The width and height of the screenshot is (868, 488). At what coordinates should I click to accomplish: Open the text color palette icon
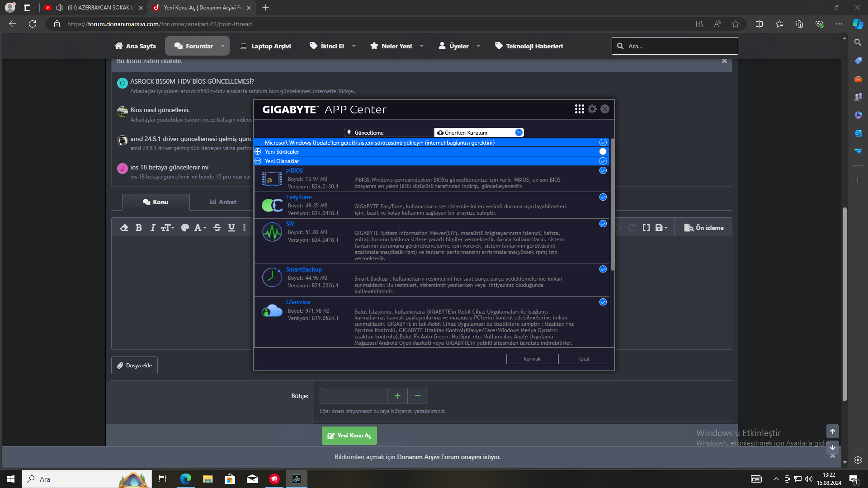point(185,228)
